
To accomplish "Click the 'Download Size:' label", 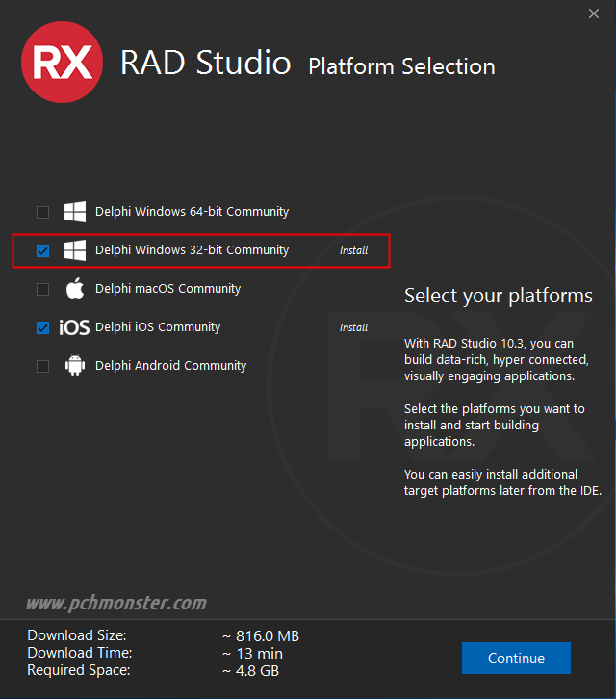I will pyautogui.click(x=77, y=635).
